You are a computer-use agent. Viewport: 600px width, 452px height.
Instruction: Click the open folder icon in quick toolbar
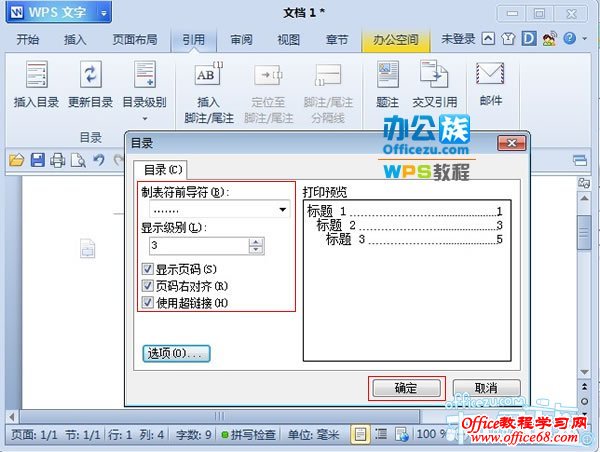click(16, 160)
